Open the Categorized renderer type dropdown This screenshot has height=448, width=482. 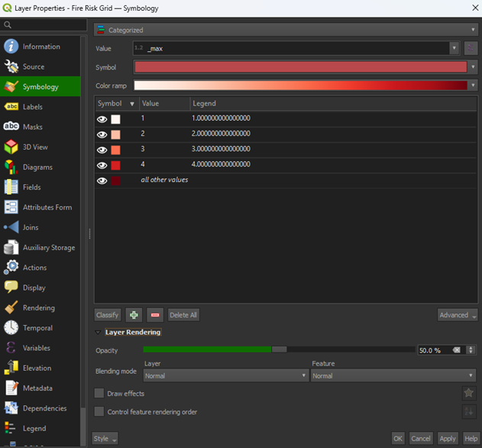point(285,30)
